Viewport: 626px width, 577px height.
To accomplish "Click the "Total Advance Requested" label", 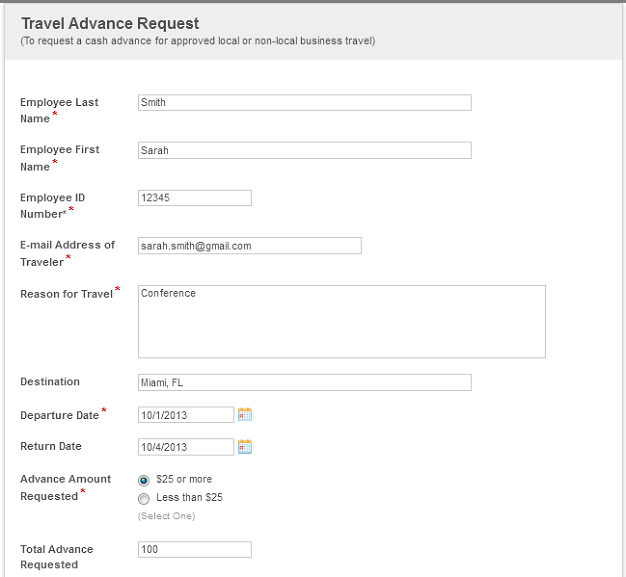I will [x=57, y=557].
